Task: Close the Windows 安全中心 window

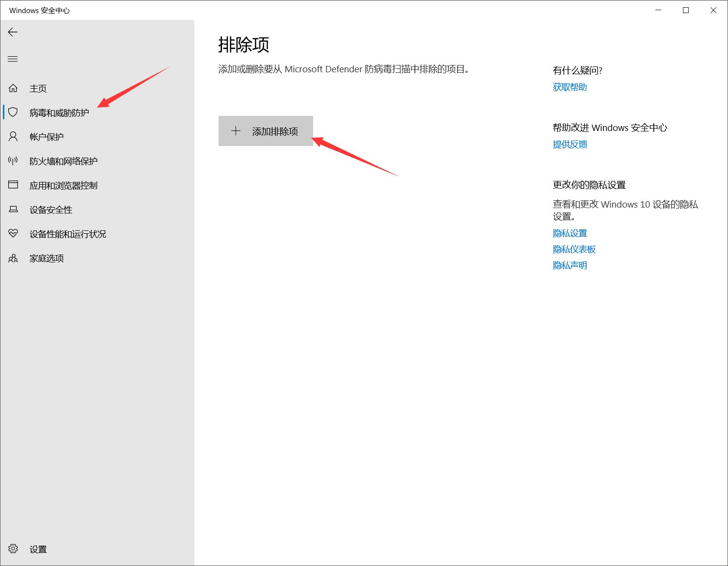Action: pos(713,10)
